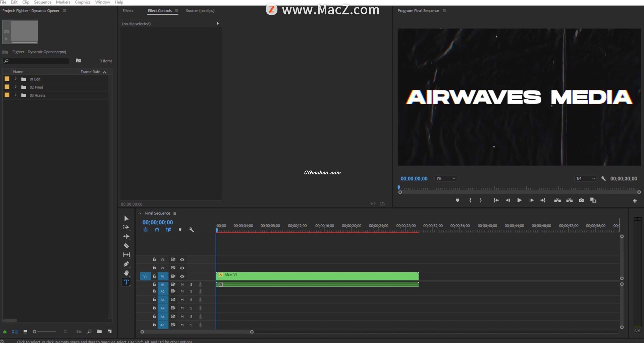Click the timeline horizontal zoom scrollbar
This screenshot has width=644, height=343.
pos(197,332)
